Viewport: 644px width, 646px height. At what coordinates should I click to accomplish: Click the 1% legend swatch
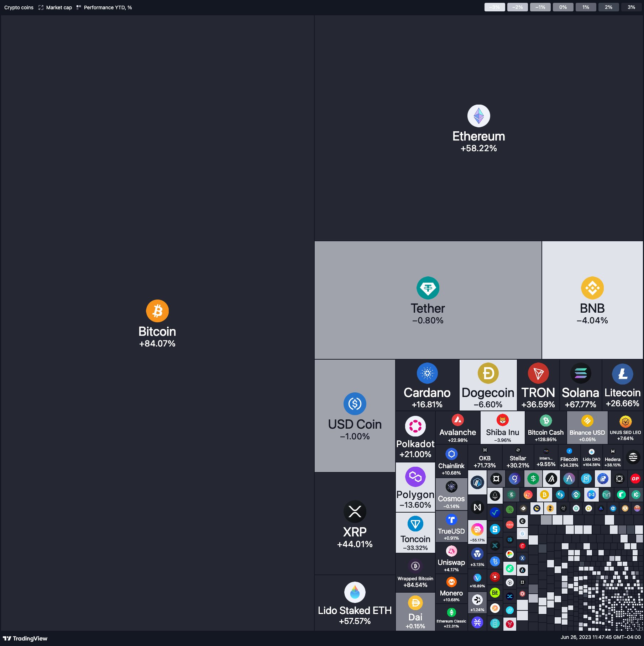(x=586, y=7)
